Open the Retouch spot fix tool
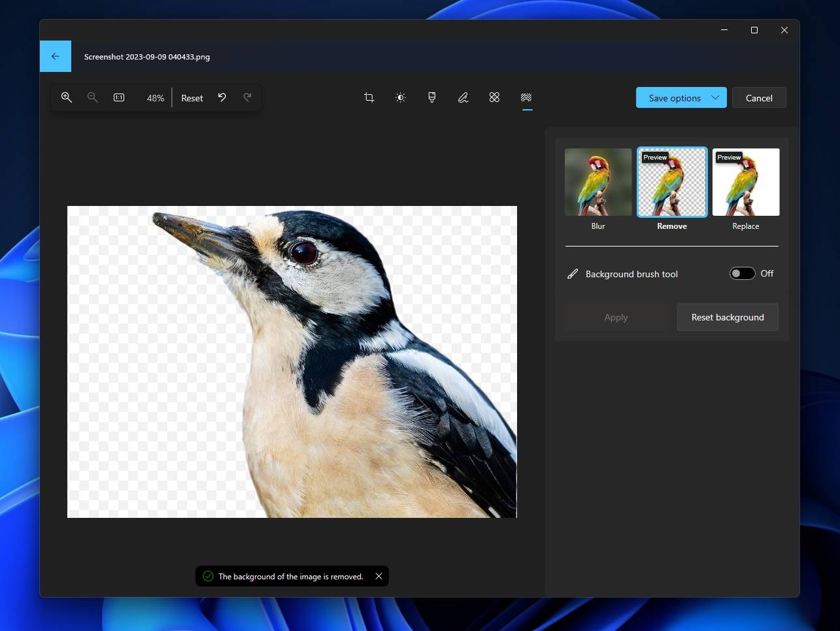 click(x=494, y=97)
